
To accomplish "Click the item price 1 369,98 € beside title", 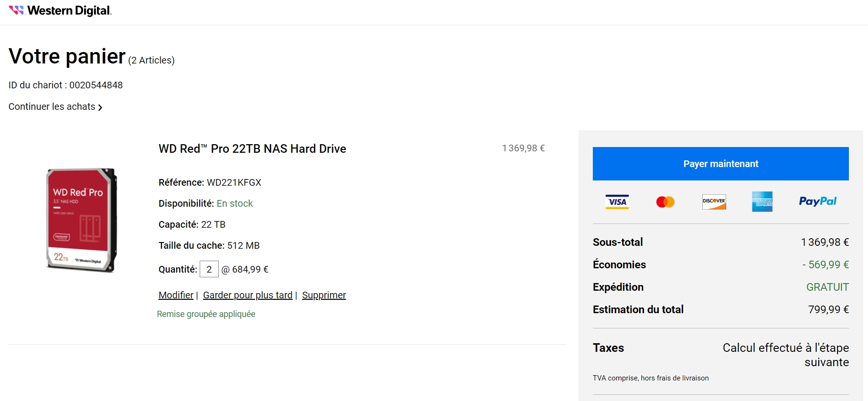I will (524, 148).
